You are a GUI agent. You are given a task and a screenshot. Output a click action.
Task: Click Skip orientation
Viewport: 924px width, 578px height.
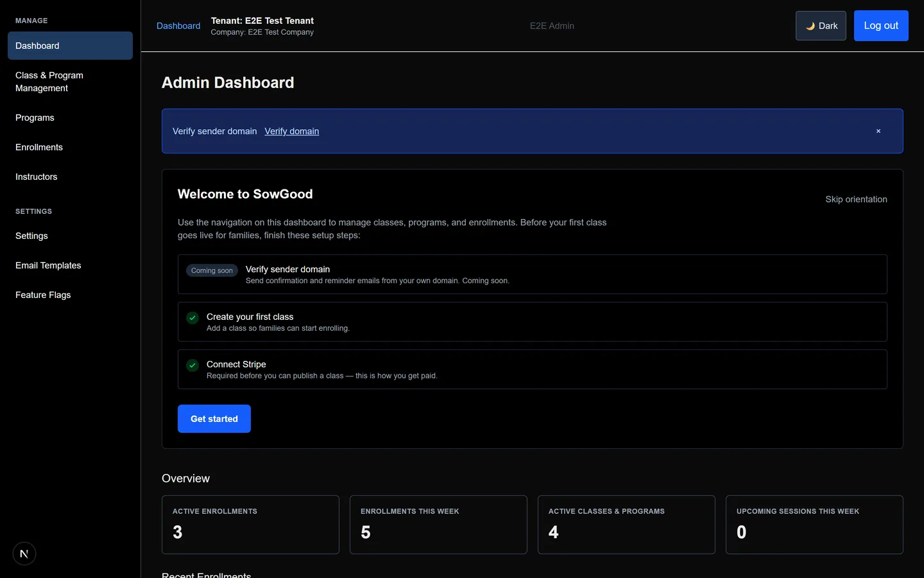tap(856, 199)
